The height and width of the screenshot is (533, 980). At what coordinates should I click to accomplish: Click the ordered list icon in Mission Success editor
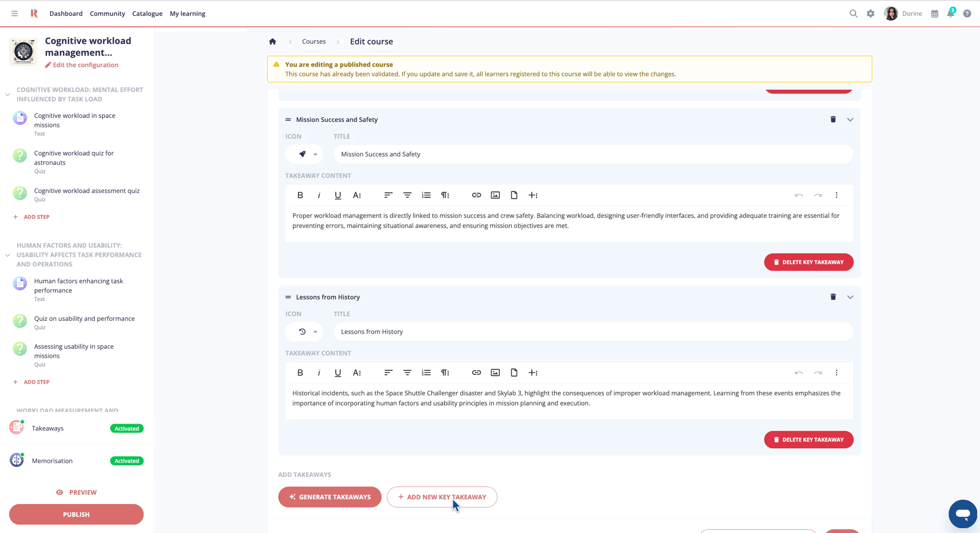click(426, 195)
